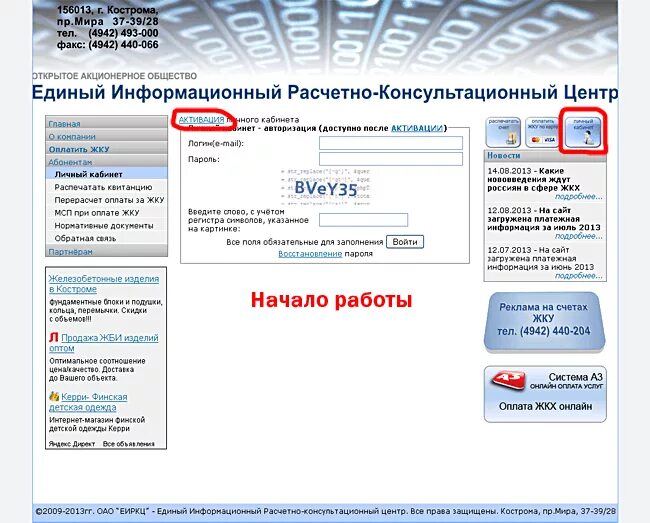Click the АКТИВАЦИЯ link above the form

pyautogui.click(x=201, y=119)
